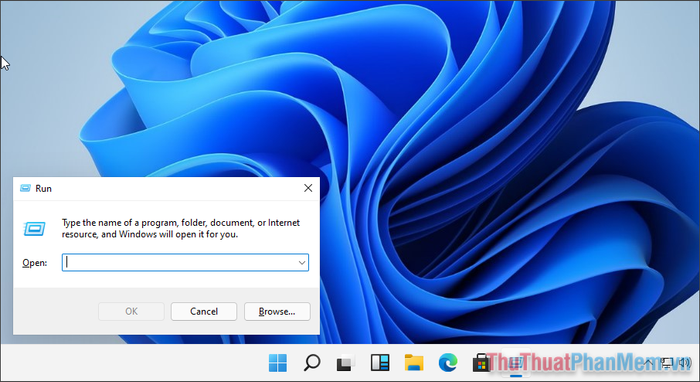700x382 pixels.
Task: Click the "Open:" label
Action: click(x=35, y=263)
